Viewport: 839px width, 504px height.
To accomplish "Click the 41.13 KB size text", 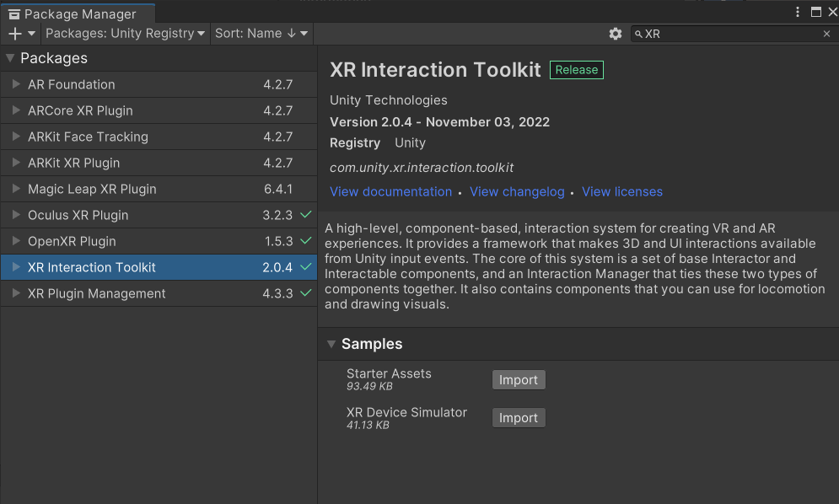I will [x=368, y=426].
